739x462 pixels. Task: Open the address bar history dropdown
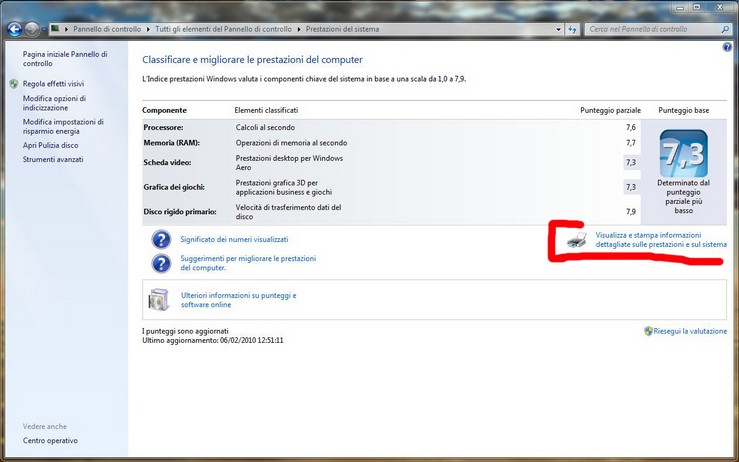(558, 29)
